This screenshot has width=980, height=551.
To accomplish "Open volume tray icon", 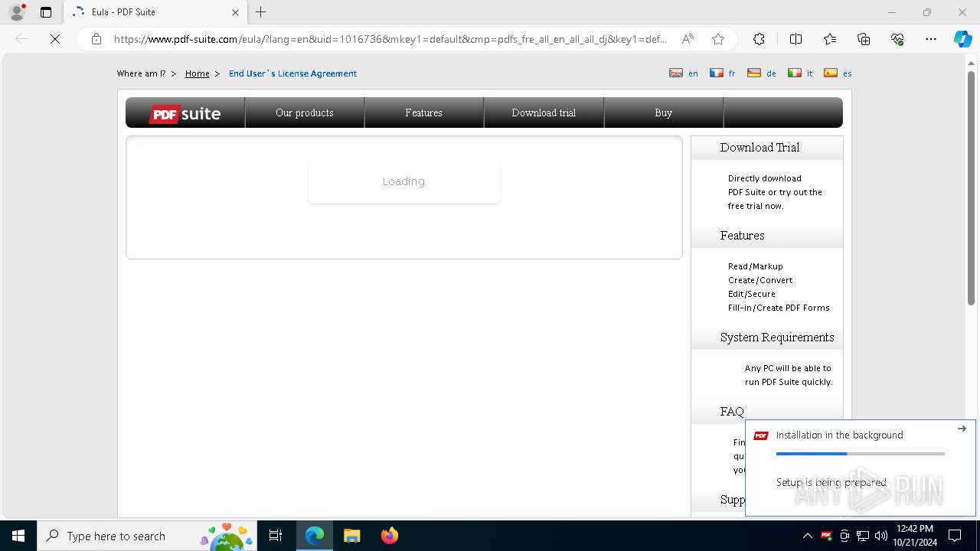I will coord(880,536).
